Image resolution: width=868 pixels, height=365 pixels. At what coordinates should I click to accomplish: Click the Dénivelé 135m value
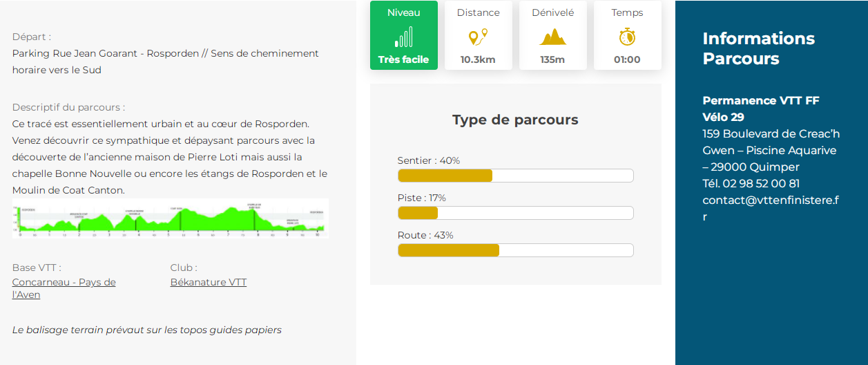pos(552,59)
